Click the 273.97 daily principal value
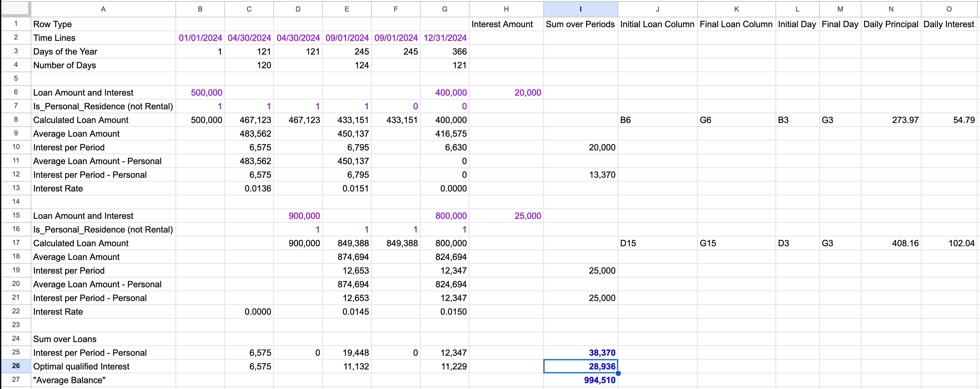 pyautogui.click(x=891, y=120)
